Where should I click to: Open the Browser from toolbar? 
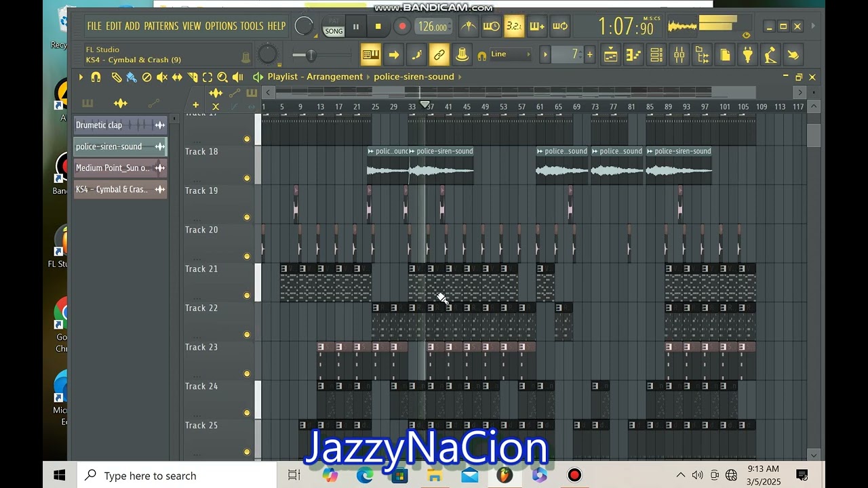click(x=702, y=55)
